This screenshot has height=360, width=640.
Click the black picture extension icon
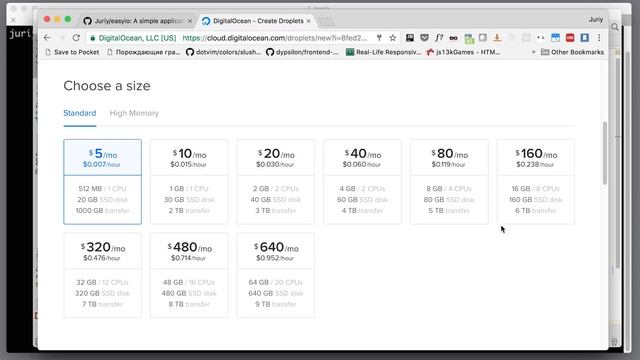click(410, 38)
